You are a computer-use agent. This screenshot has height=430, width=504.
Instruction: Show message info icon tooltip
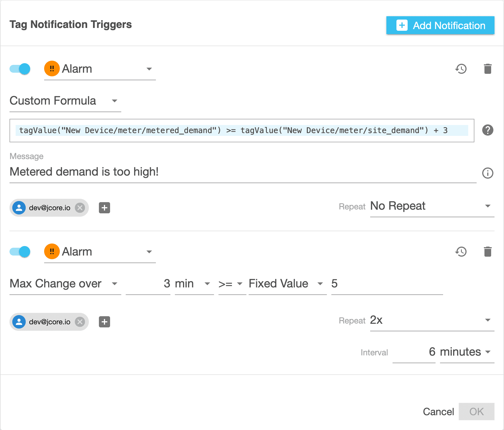click(x=488, y=173)
